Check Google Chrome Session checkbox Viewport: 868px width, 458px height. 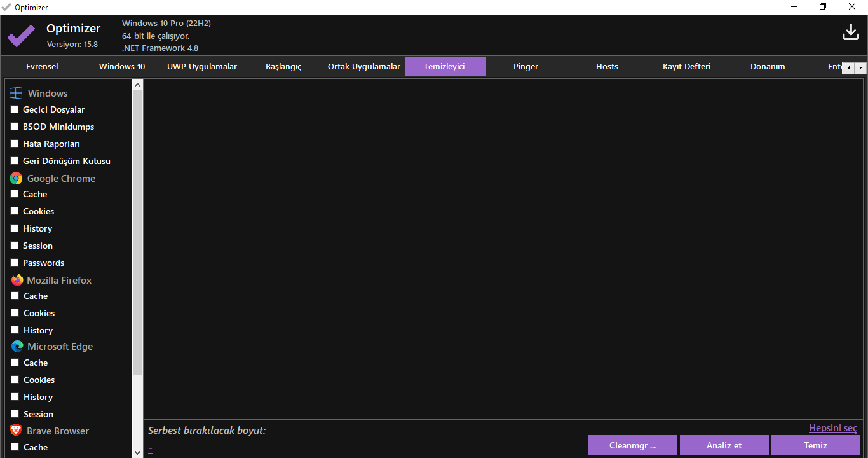[15, 246]
